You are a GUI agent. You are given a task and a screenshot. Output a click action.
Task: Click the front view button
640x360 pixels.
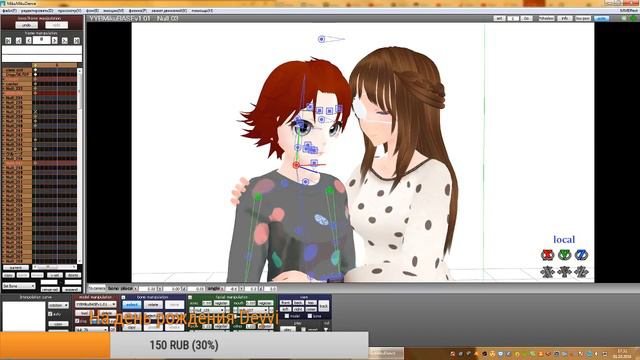coord(285,303)
